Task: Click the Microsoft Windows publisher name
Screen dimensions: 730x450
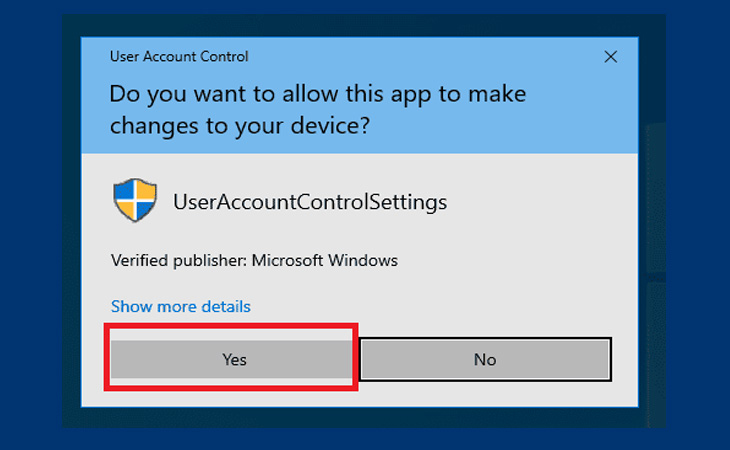Action: (x=325, y=260)
